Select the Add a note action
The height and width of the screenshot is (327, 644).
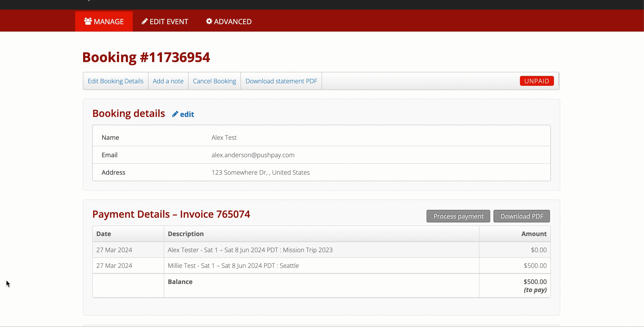coord(168,81)
